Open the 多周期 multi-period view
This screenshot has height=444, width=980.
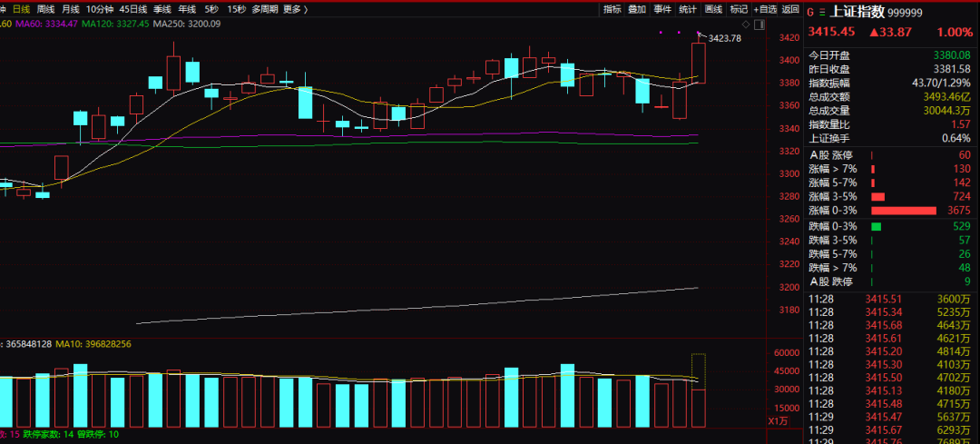pyautogui.click(x=264, y=9)
